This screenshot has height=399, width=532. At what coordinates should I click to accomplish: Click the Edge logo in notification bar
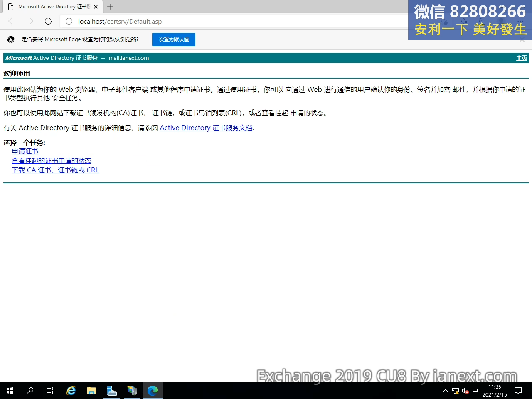click(11, 39)
